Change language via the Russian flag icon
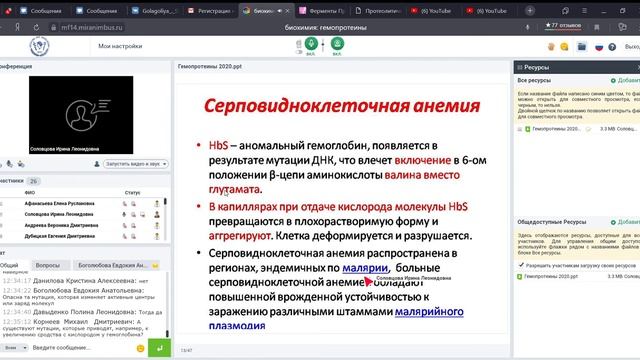 pos(599,47)
